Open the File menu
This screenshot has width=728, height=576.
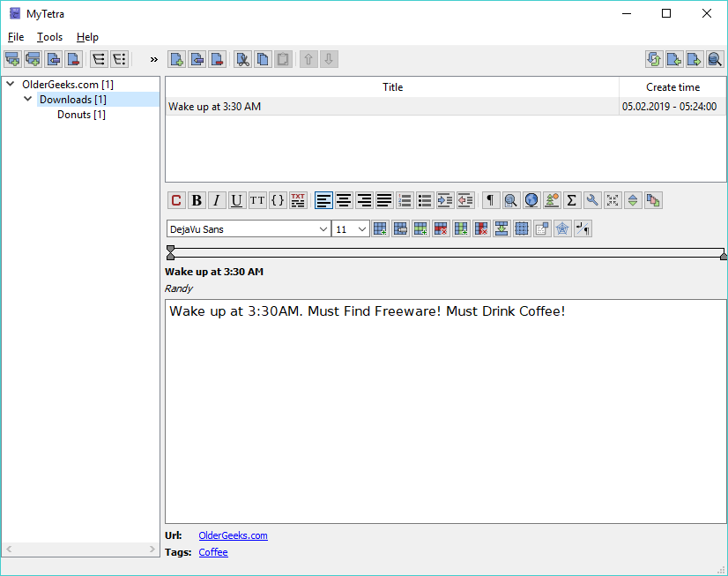pyautogui.click(x=16, y=37)
